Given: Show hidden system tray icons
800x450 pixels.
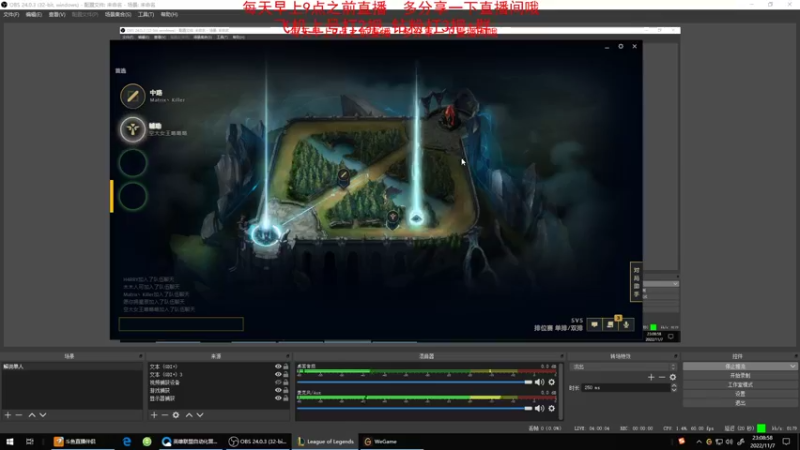Looking at the screenshot, I should pyautogui.click(x=699, y=442).
